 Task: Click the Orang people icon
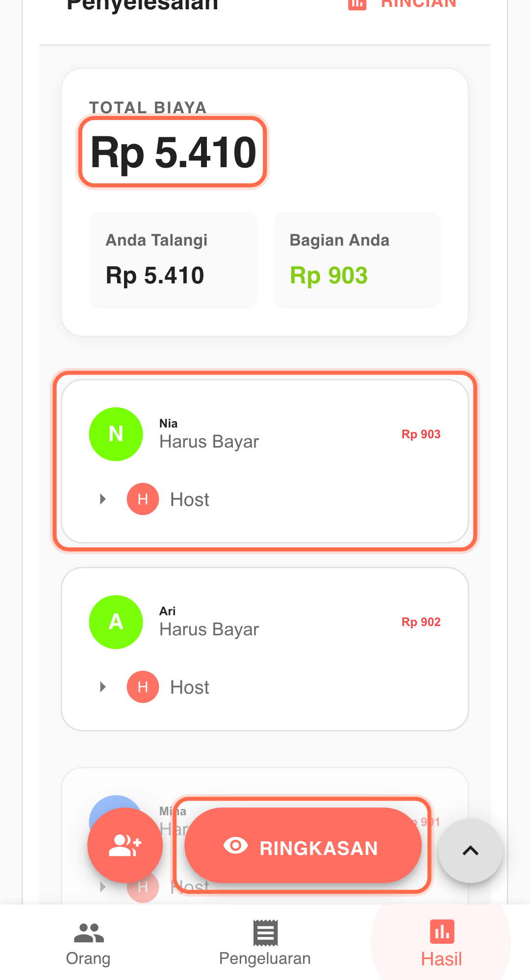pyautogui.click(x=89, y=932)
